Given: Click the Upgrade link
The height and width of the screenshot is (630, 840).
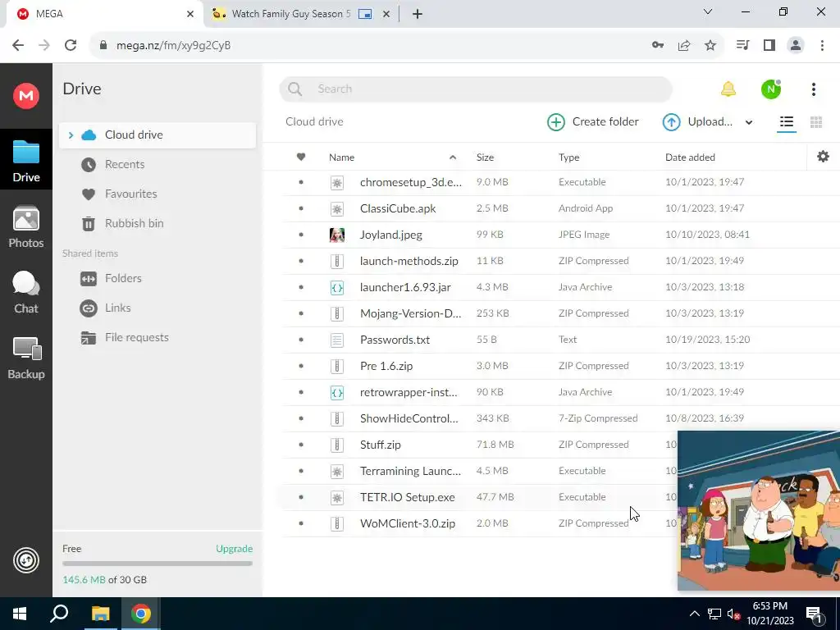Looking at the screenshot, I should (x=234, y=549).
